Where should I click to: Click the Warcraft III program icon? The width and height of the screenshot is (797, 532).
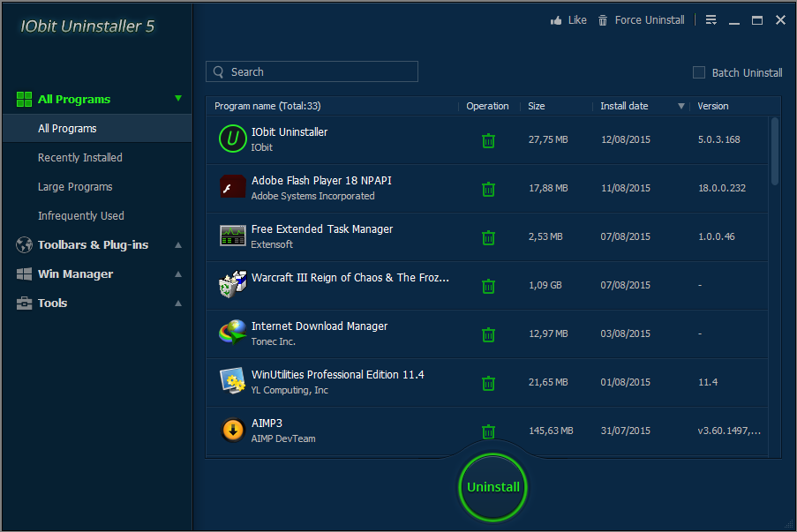[233, 283]
